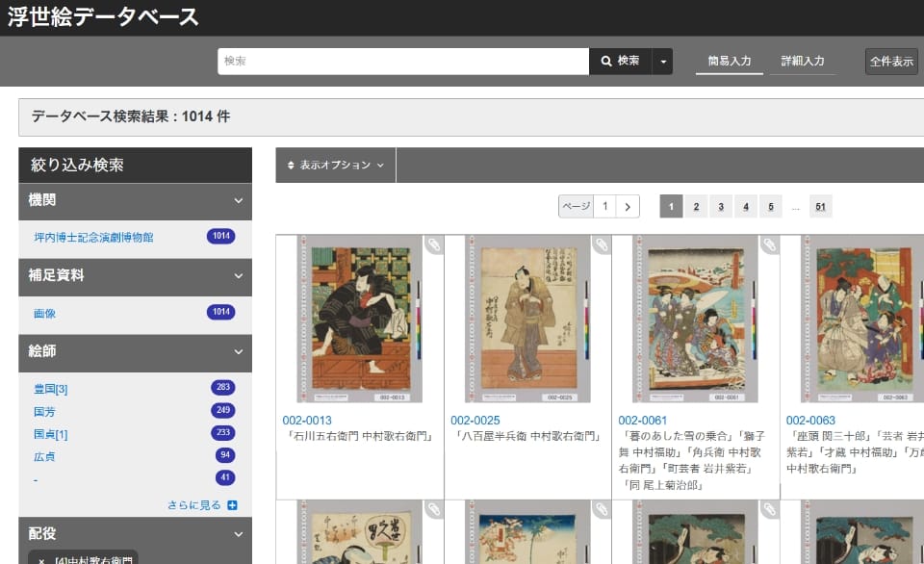The width and height of the screenshot is (924, 564).
Task: Open the thumbnail image of print 002-0013
Action: click(x=359, y=319)
